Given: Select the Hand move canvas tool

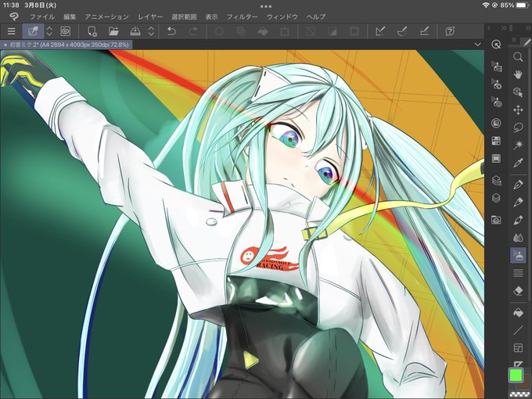Looking at the screenshot, I should (518, 74).
